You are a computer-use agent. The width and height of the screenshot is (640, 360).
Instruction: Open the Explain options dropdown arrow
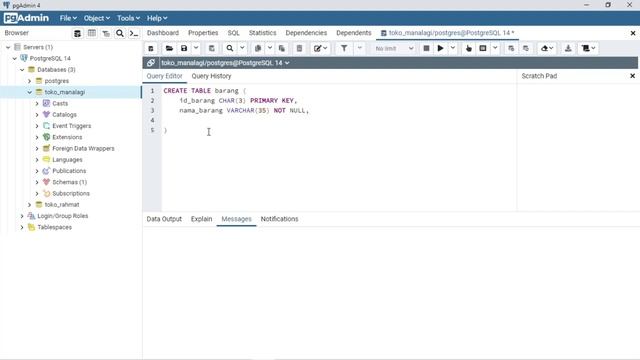pyautogui.click(x=495, y=48)
